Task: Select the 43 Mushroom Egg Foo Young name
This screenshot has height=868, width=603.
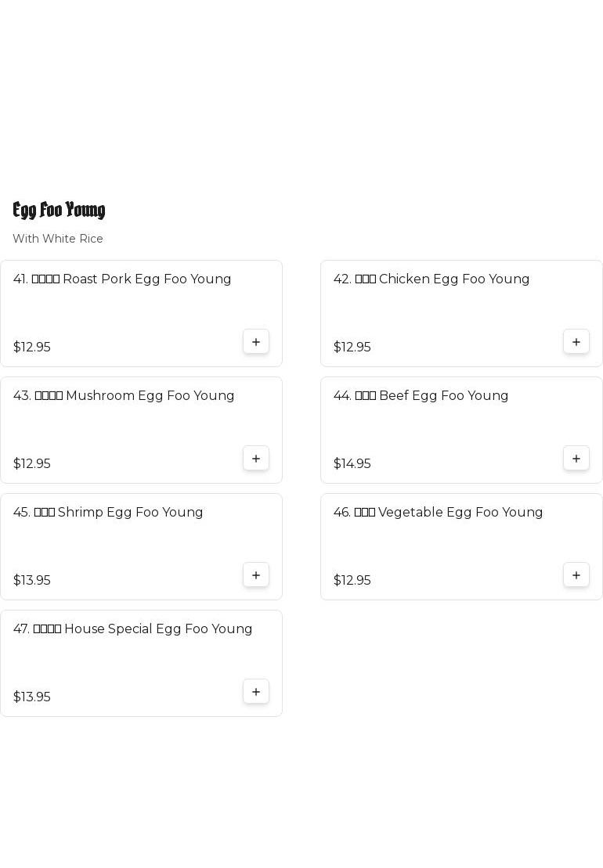Action: point(124,396)
